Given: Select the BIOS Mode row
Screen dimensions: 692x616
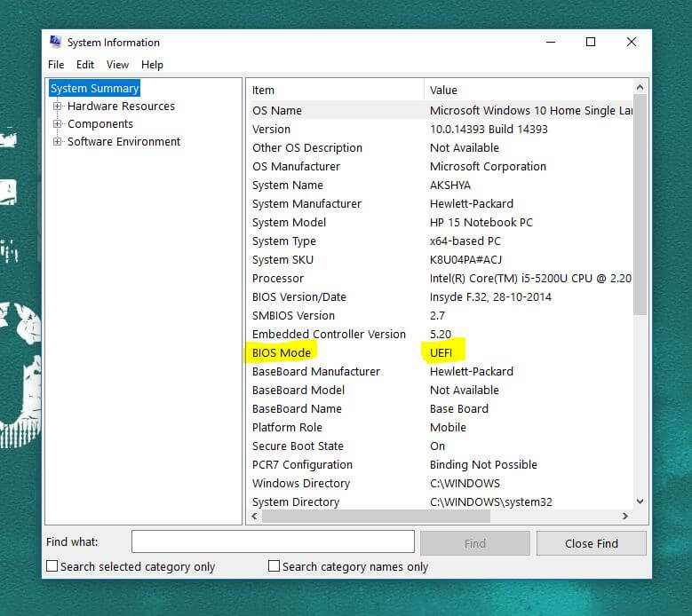Looking at the screenshot, I should click(440, 352).
